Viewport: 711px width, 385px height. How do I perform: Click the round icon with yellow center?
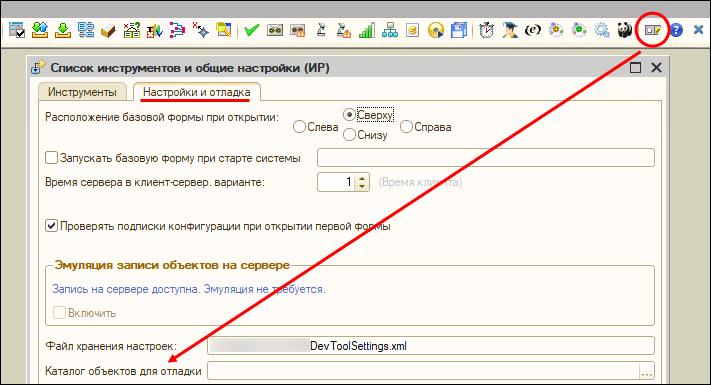[556, 30]
